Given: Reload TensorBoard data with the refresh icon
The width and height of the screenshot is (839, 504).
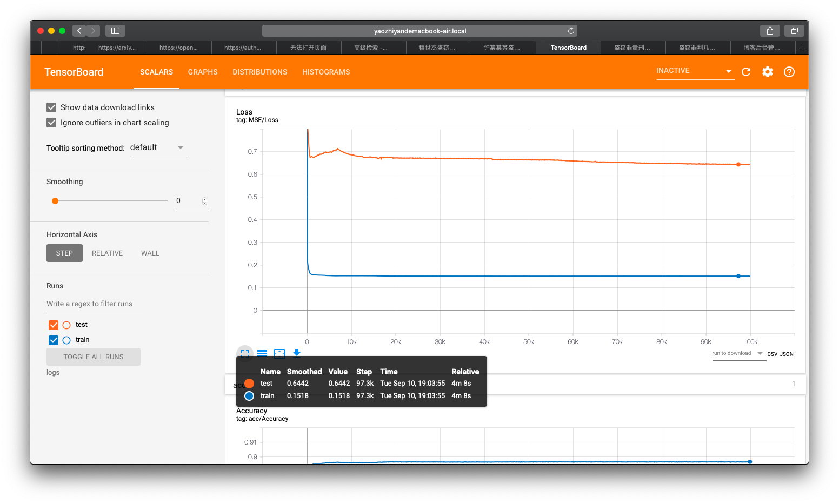Looking at the screenshot, I should tap(746, 72).
